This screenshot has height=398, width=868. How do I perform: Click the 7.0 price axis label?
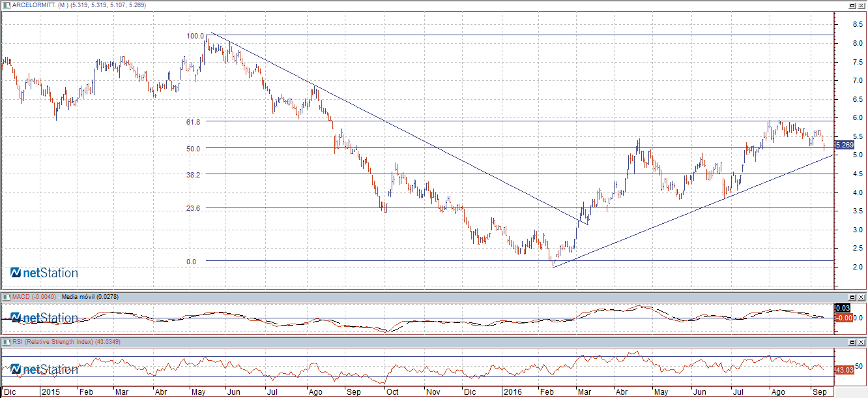(x=858, y=80)
